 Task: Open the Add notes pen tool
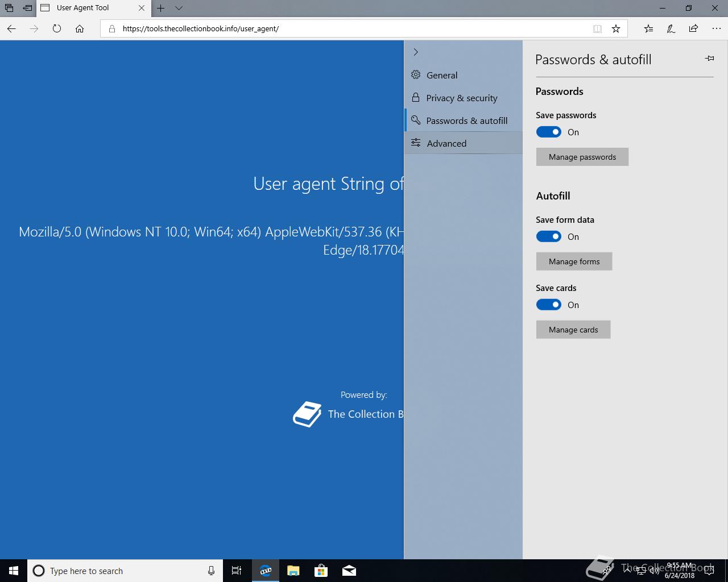pyautogui.click(x=671, y=28)
